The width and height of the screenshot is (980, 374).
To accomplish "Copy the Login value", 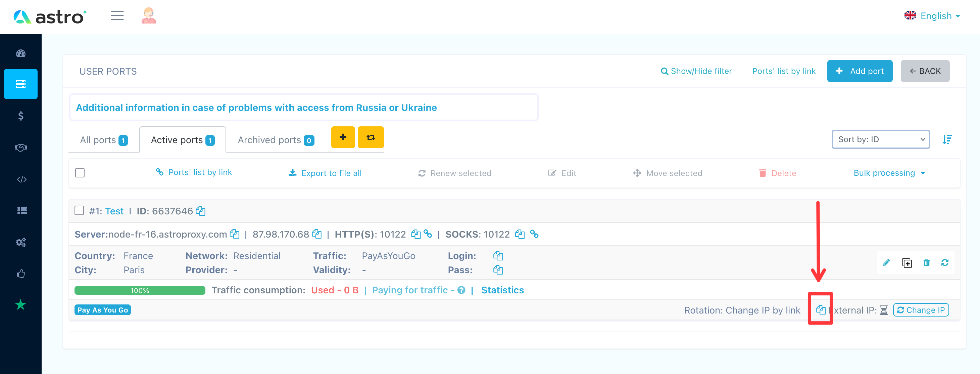I will [x=498, y=256].
